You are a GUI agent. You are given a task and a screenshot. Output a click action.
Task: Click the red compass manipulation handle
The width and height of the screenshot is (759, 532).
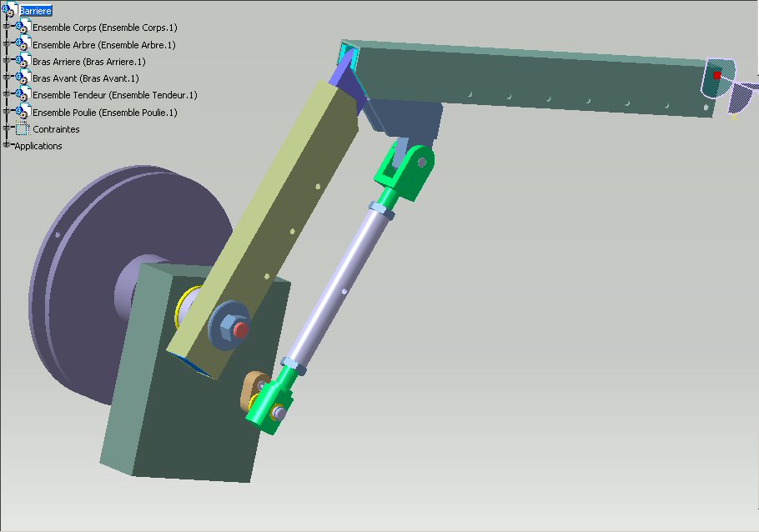point(717,75)
